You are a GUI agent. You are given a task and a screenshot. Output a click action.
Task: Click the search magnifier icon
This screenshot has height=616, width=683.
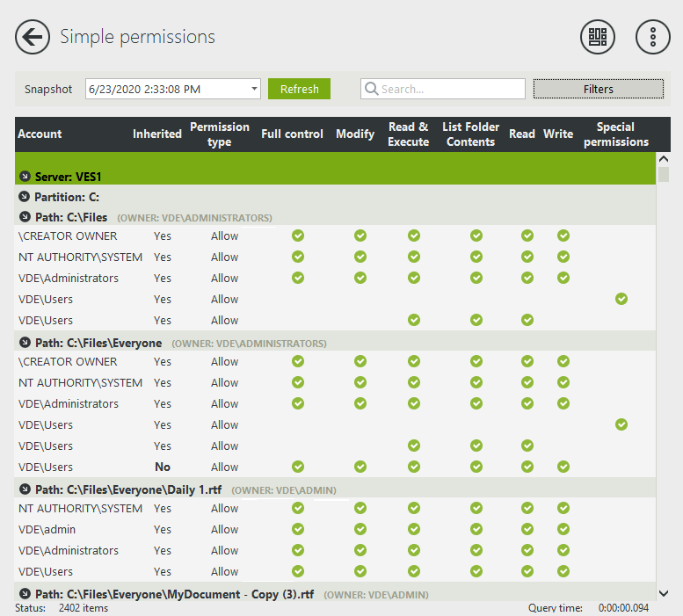tap(371, 89)
